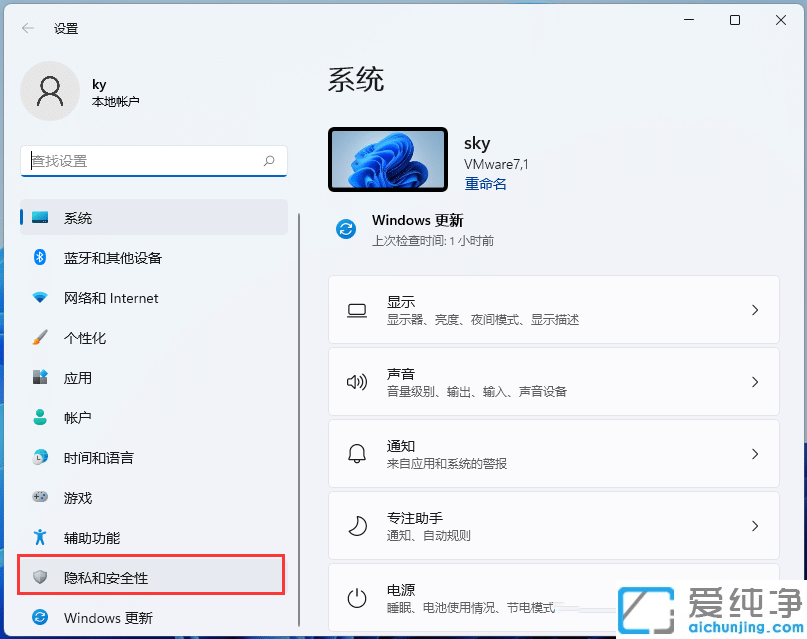The image size is (807, 639).
Task: Click the Windows 更新 refresh icon
Action: (x=38, y=617)
